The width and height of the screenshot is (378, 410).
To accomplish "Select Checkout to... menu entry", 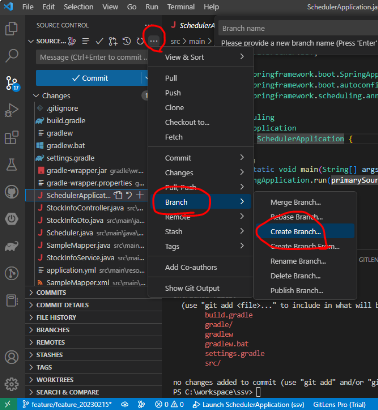I will pos(200,122).
